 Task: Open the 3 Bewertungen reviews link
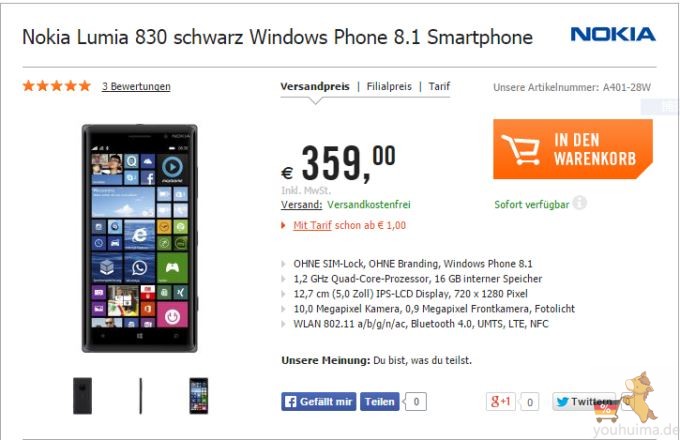point(136,86)
